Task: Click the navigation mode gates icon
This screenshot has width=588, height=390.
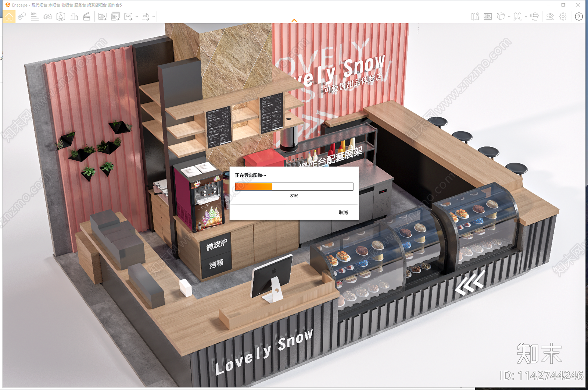Action: (517, 17)
